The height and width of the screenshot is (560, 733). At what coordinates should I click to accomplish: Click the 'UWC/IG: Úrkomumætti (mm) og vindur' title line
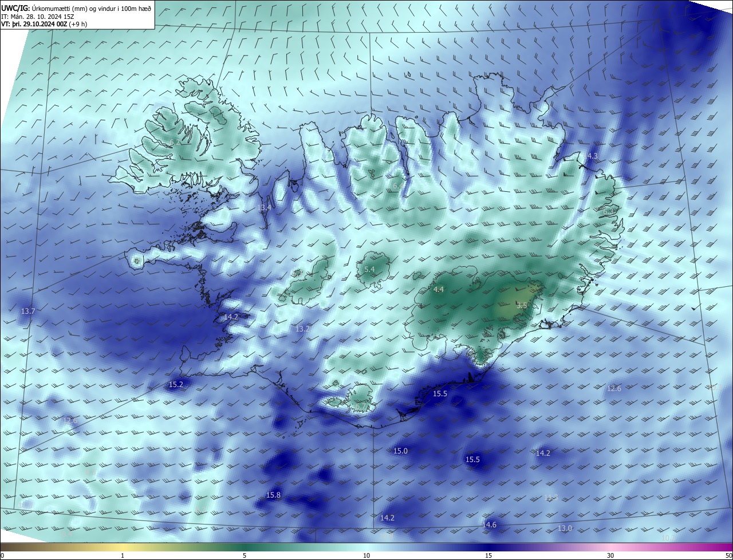tap(76, 9)
